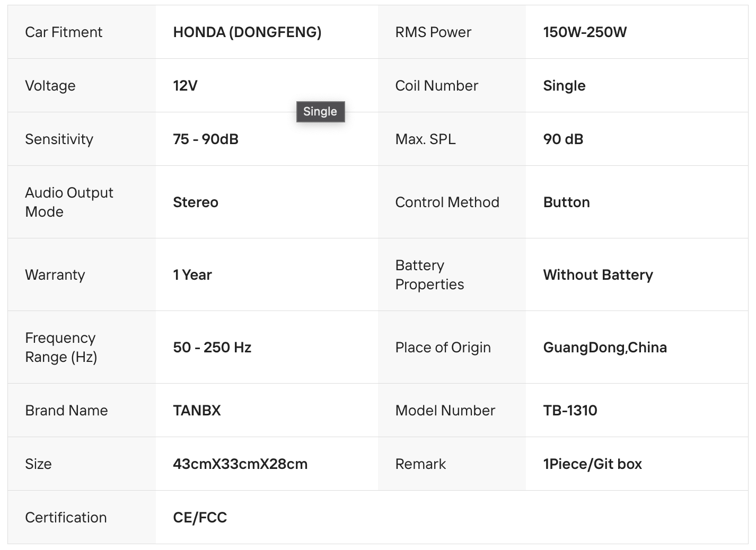Click the 75 - 90dB sensitivity value

tap(206, 139)
